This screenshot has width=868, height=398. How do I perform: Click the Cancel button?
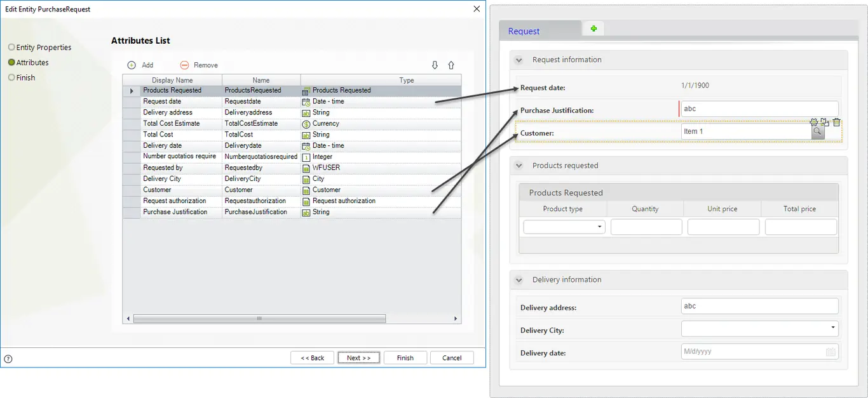click(452, 358)
